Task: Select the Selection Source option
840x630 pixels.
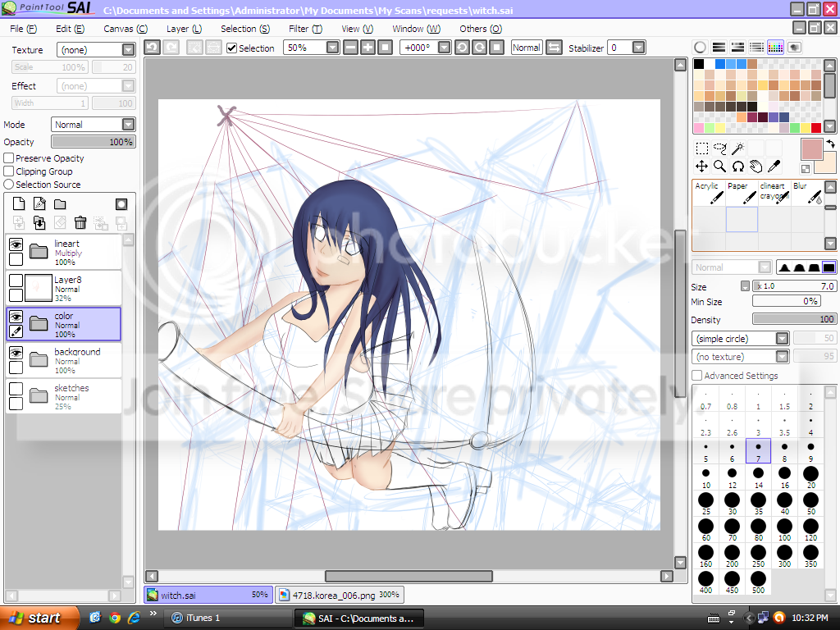Action: click(x=8, y=185)
